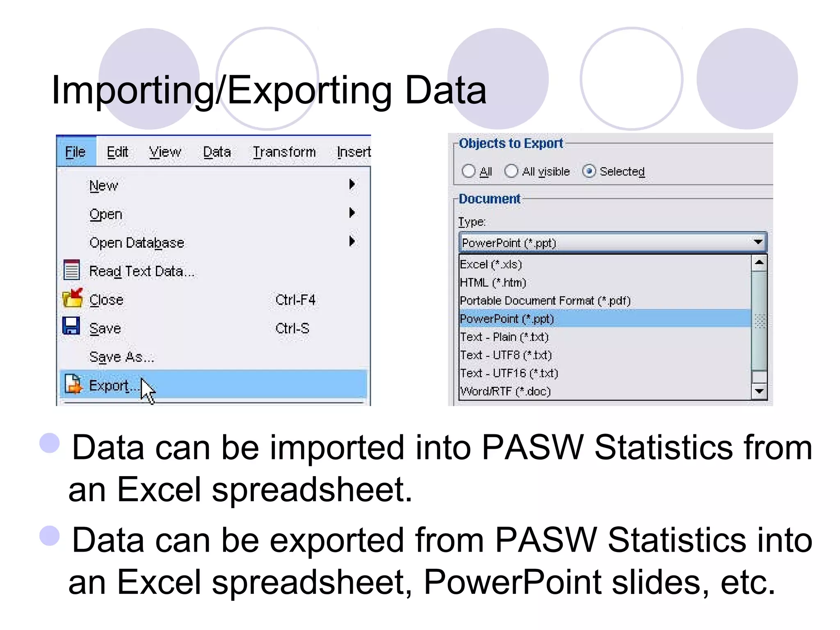840x630 pixels.
Task: Open the Transform menu
Action: click(x=284, y=152)
